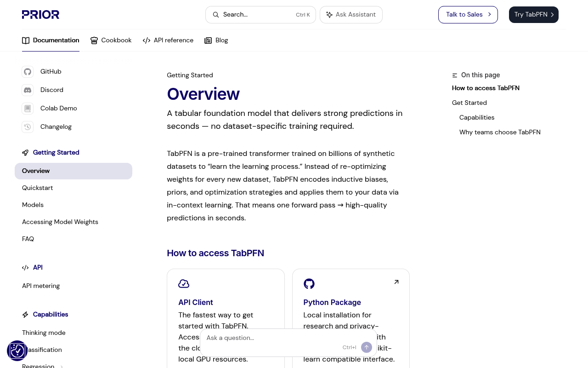Open the Thinking mode page
This screenshot has height=368, width=588.
click(x=44, y=333)
